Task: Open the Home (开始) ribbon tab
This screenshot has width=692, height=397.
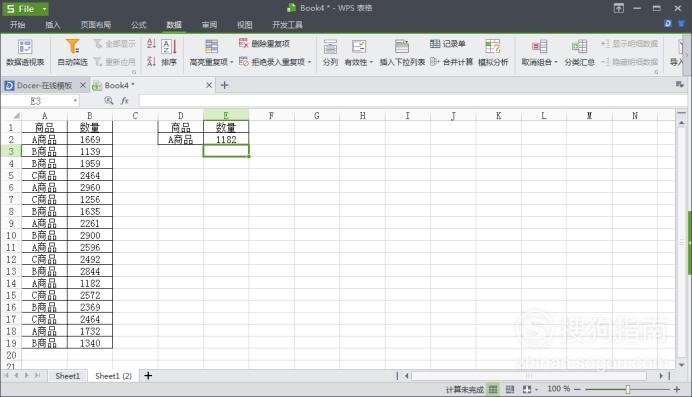Action: [x=18, y=25]
